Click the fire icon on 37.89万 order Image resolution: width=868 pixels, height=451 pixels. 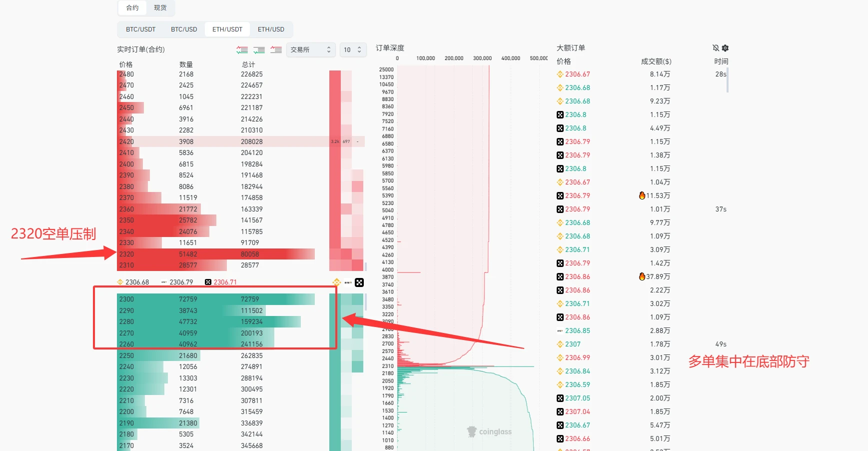pos(642,276)
